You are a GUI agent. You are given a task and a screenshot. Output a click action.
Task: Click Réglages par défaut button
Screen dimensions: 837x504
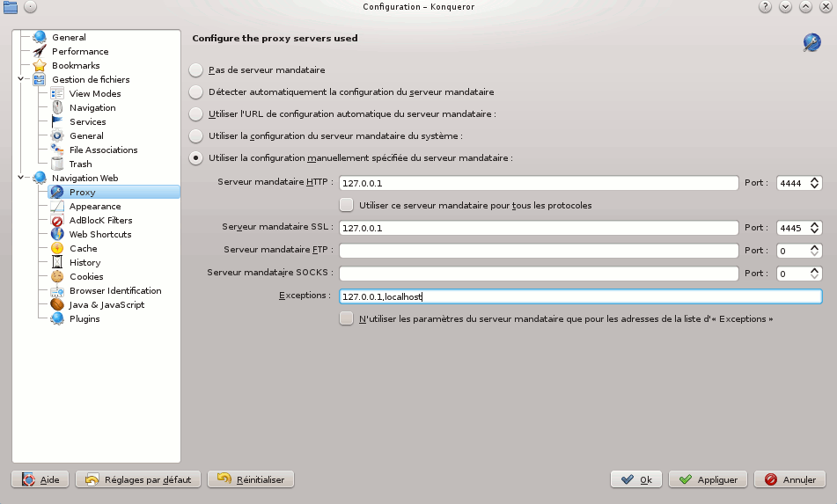(x=137, y=479)
